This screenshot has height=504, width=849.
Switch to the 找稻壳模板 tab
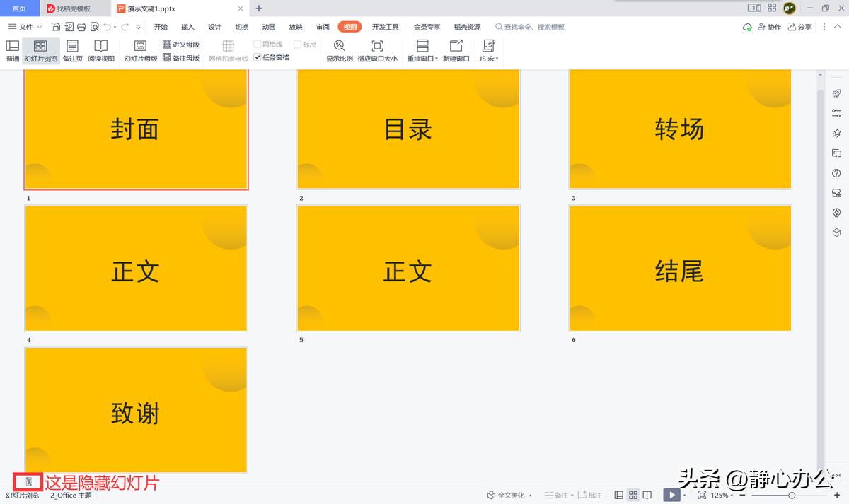[x=75, y=9]
